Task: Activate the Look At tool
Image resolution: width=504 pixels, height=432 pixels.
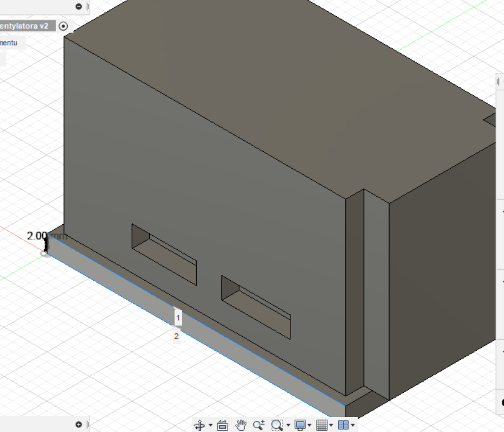Action: tap(223, 425)
